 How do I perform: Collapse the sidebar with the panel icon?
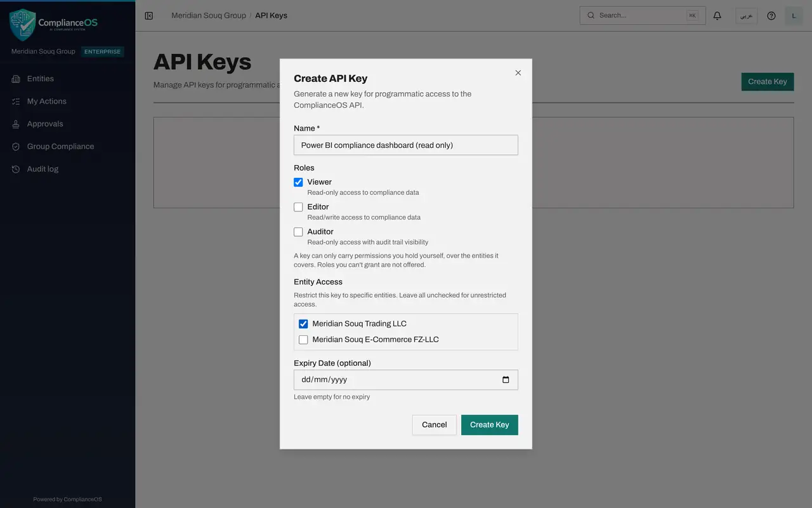[x=149, y=16]
